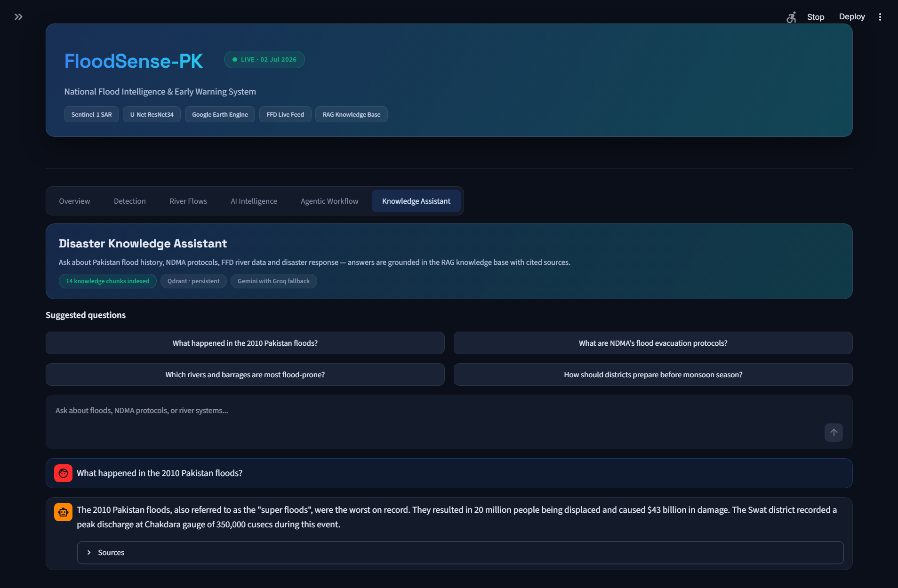
Task: Click the National Flood Intelligence subtitle
Action: (160, 92)
